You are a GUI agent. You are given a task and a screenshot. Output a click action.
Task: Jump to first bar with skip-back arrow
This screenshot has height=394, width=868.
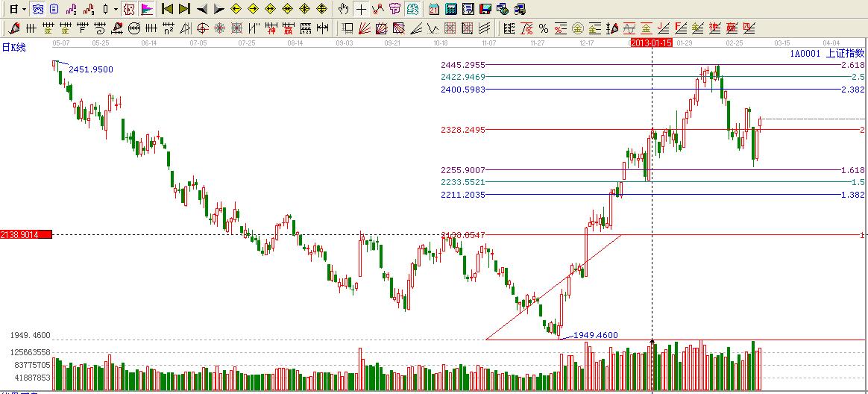tap(168, 9)
